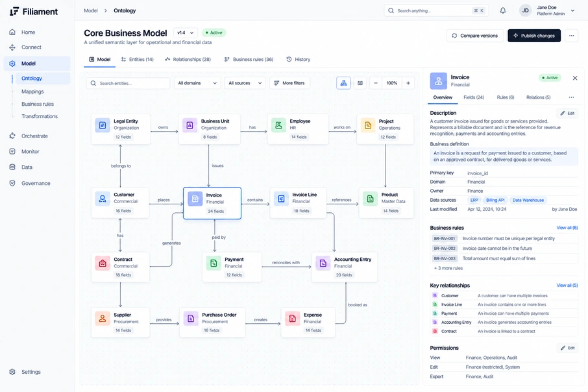The width and height of the screenshot is (588, 392).
Task: Click the Settings gear icon
Action: [x=12, y=372]
